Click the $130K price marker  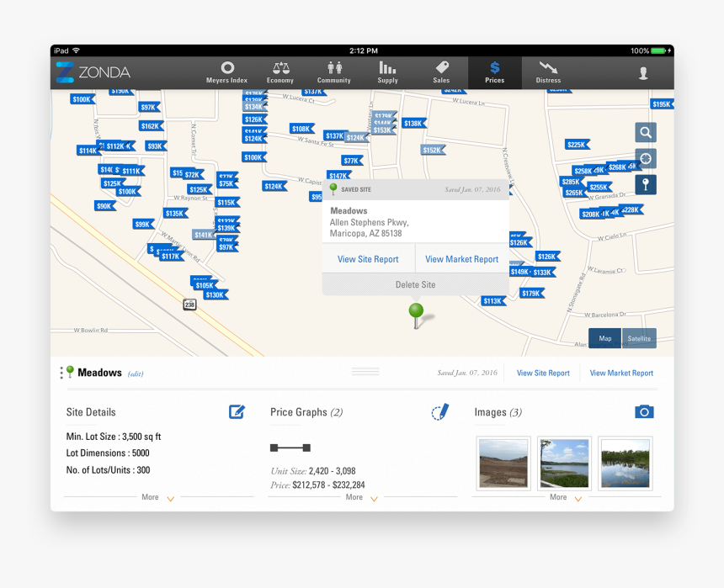tap(216, 295)
